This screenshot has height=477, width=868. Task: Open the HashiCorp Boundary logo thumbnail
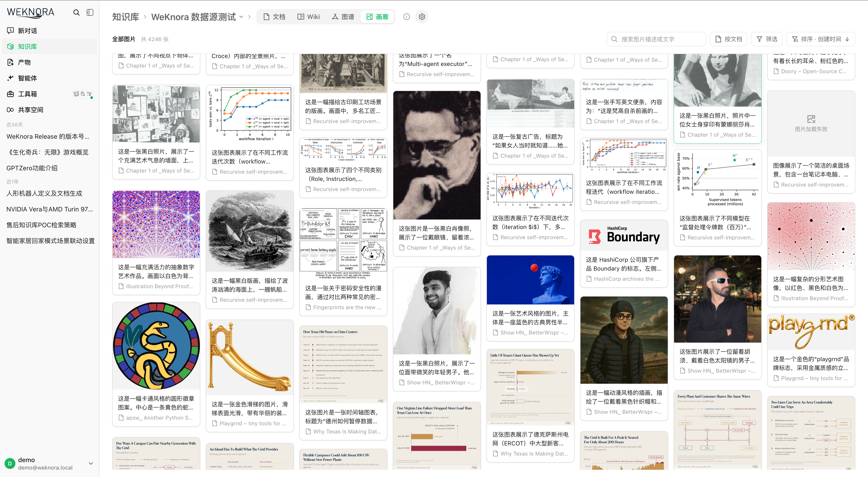click(x=624, y=235)
